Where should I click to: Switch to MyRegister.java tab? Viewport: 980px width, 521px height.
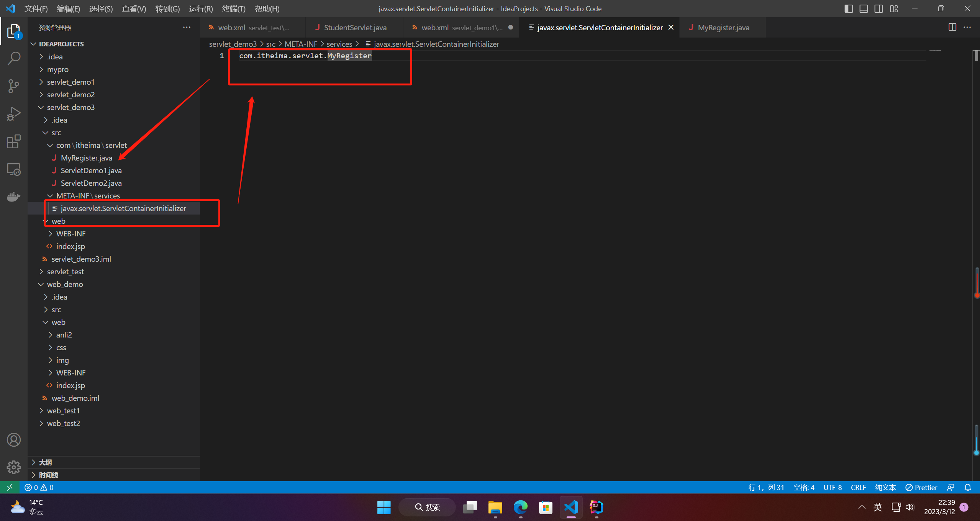point(723,28)
